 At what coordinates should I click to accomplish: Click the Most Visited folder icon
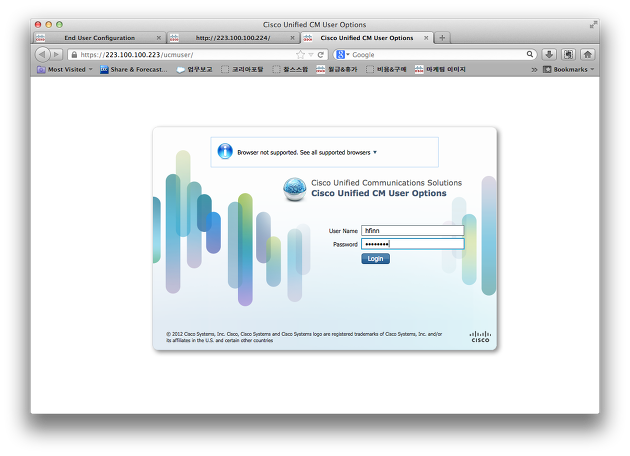click(41, 70)
